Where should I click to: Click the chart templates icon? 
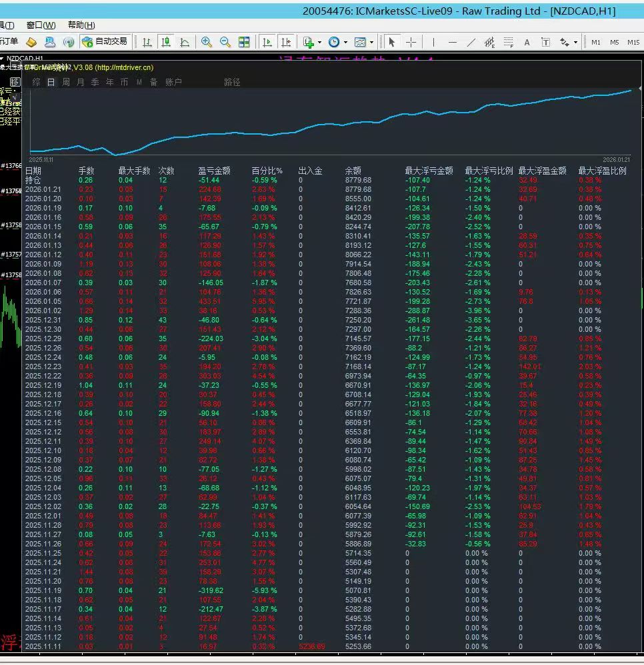tap(360, 42)
